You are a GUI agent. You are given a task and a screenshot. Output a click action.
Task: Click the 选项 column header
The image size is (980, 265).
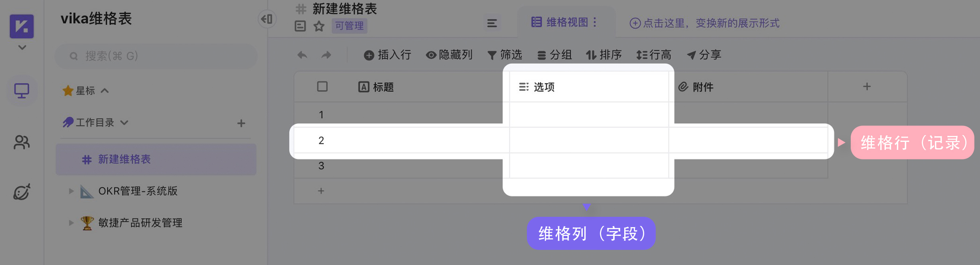click(x=589, y=87)
